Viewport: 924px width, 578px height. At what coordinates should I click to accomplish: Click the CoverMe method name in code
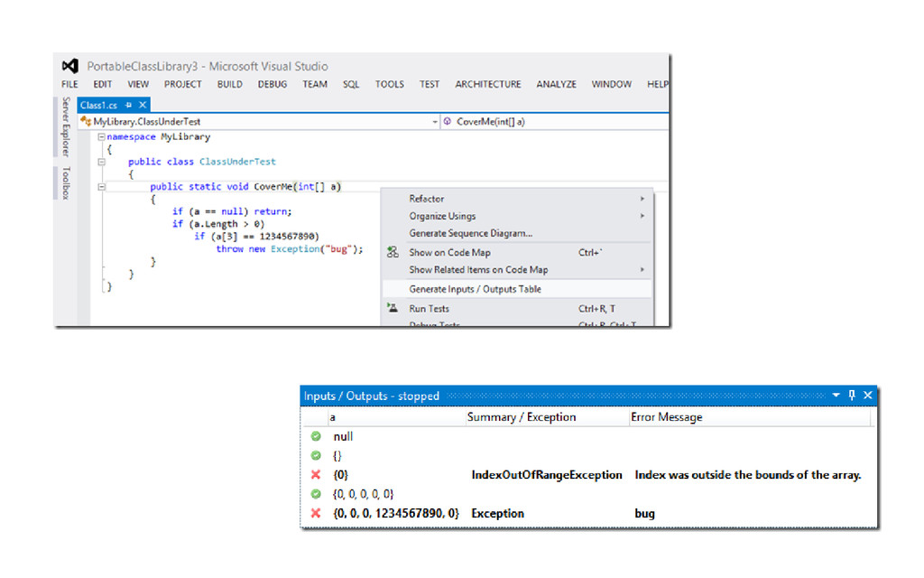coord(273,186)
